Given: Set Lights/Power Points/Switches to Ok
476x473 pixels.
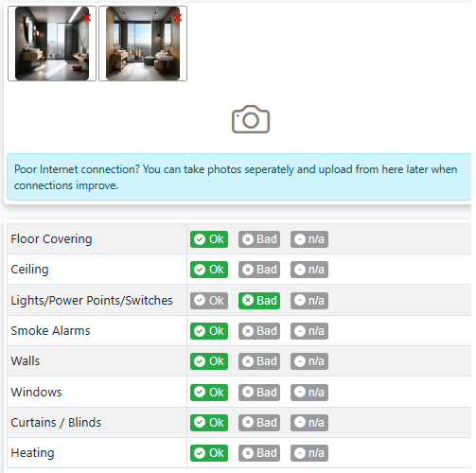Looking at the screenshot, I should pos(209,301).
